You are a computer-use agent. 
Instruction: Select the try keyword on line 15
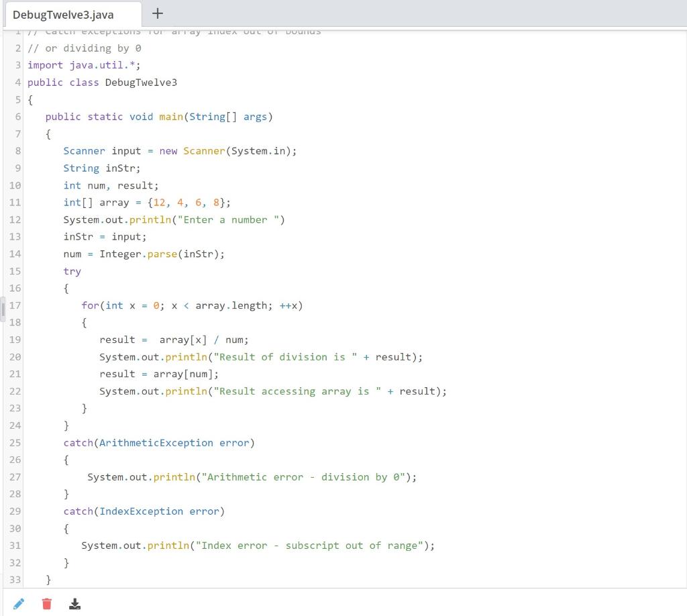tap(72, 271)
